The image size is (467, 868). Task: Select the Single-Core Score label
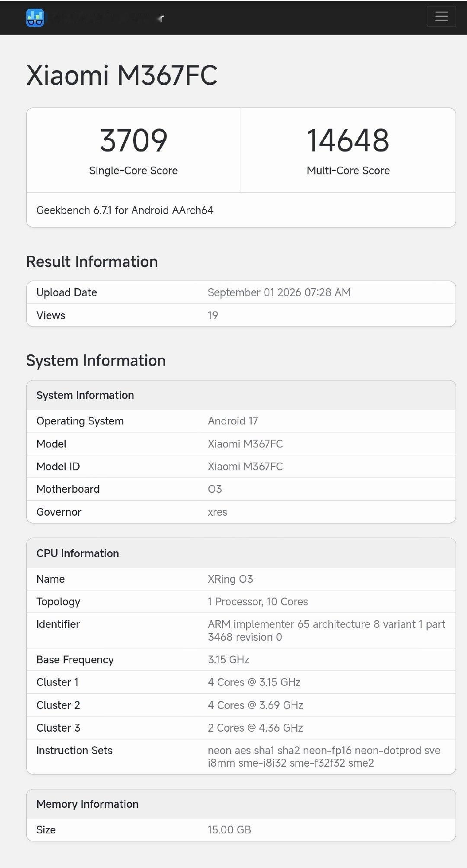[x=133, y=170]
